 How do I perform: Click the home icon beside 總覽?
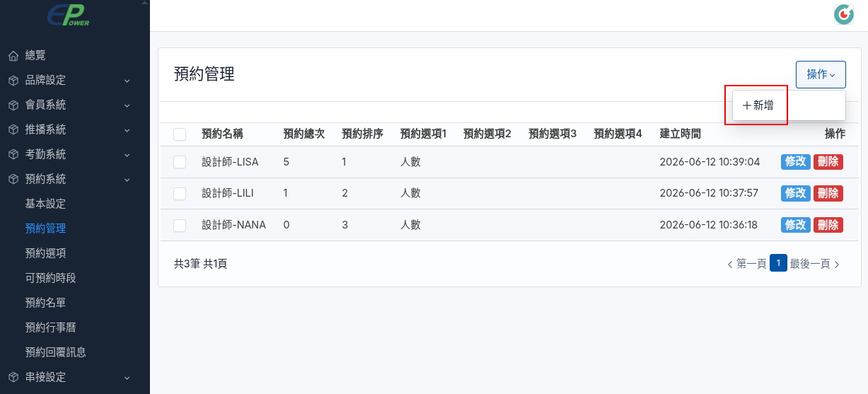(13, 55)
